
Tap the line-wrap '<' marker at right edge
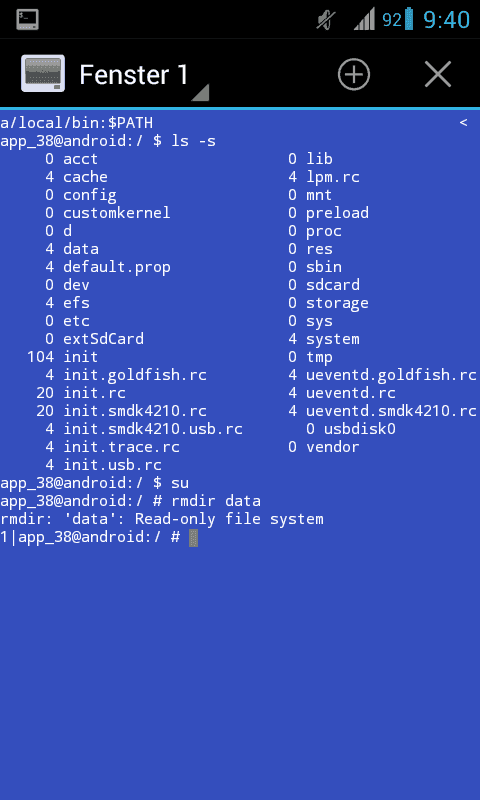463,122
